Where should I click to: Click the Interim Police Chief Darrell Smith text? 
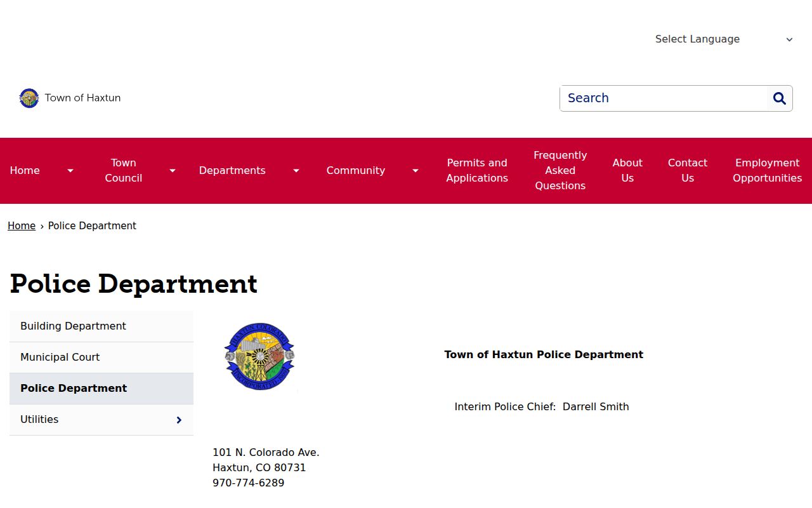tap(542, 407)
